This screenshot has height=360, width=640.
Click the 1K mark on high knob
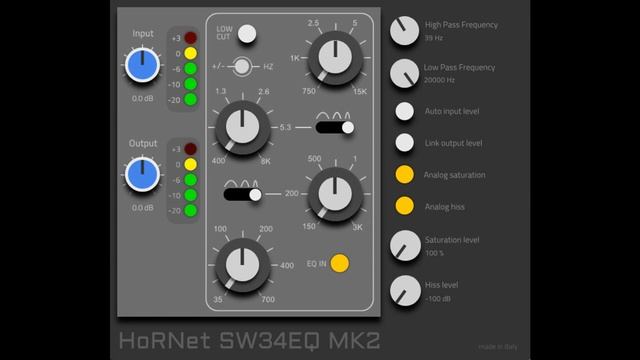295,58
